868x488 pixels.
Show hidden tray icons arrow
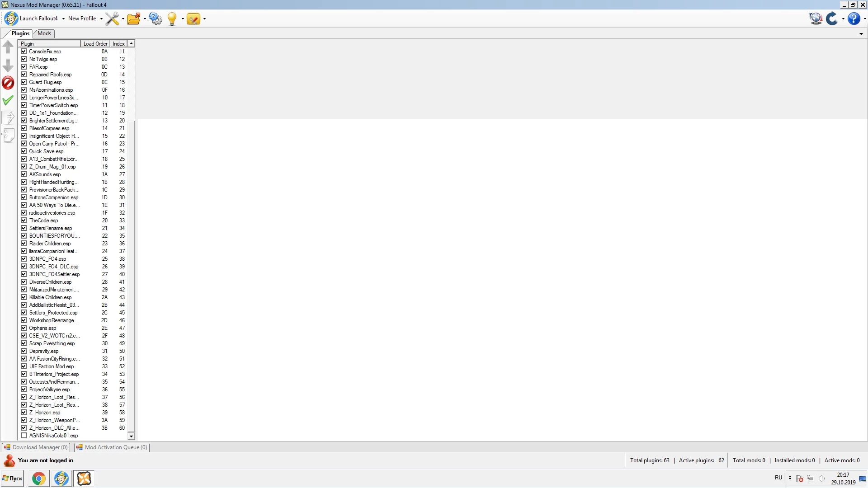click(790, 478)
